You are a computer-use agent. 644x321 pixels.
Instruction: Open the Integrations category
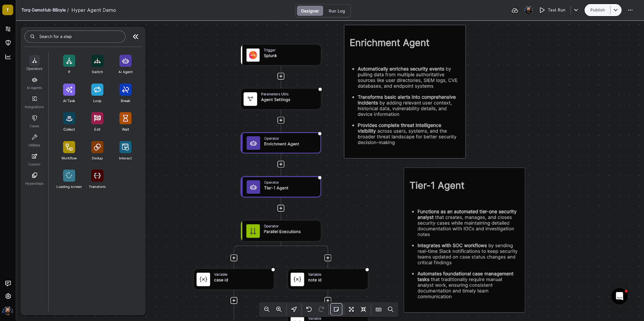[34, 102]
